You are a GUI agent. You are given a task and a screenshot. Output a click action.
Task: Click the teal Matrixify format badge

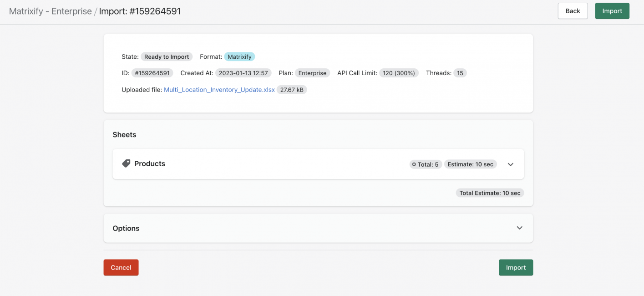pos(239,56)
